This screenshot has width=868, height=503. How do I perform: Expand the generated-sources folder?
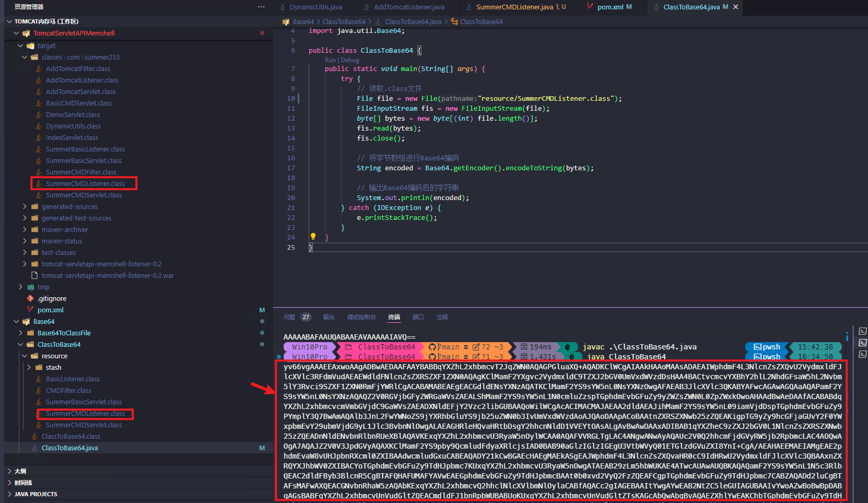point(25,206)
